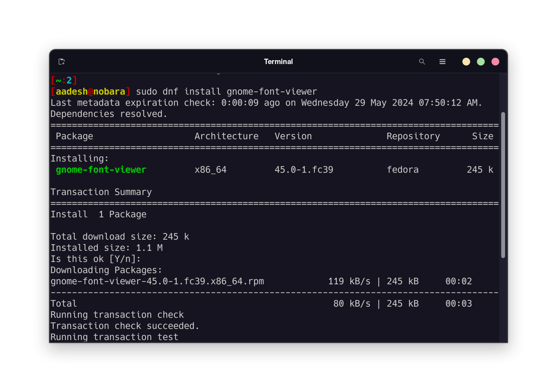This screenshot has height=392, width=557.
Task: Click the yellow window control circle
Action: tap(466, 62)
